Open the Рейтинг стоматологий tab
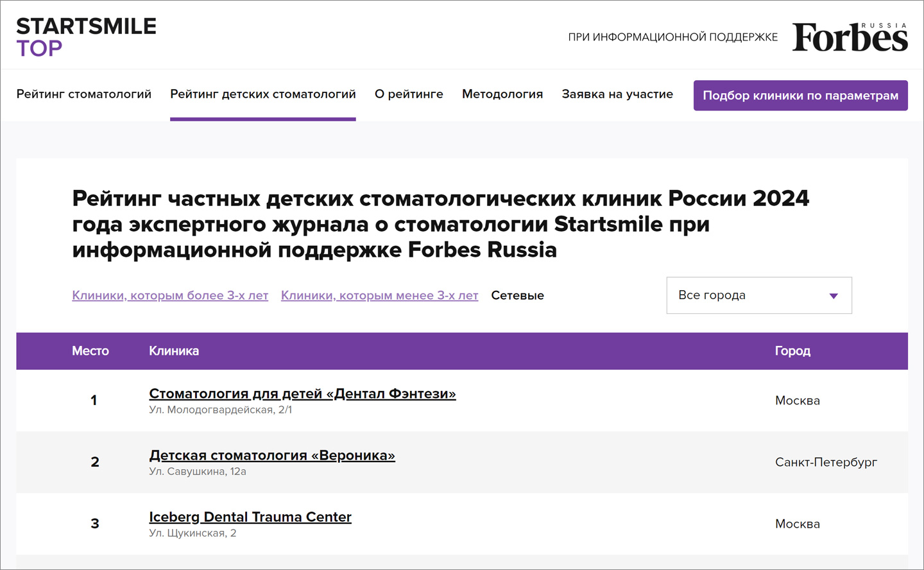The image size is (924, 570). (84, 94)
